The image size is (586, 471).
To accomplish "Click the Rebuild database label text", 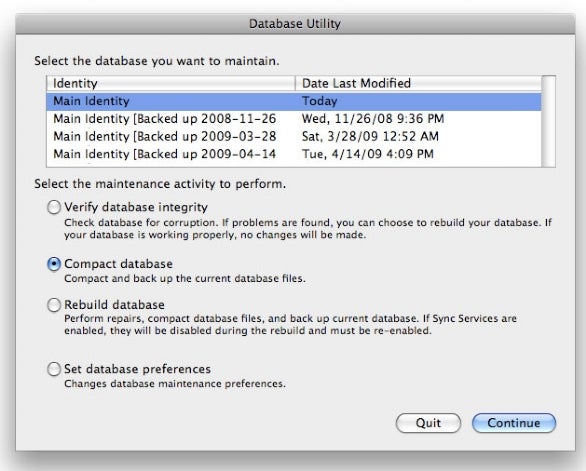I will click(114, 305).
